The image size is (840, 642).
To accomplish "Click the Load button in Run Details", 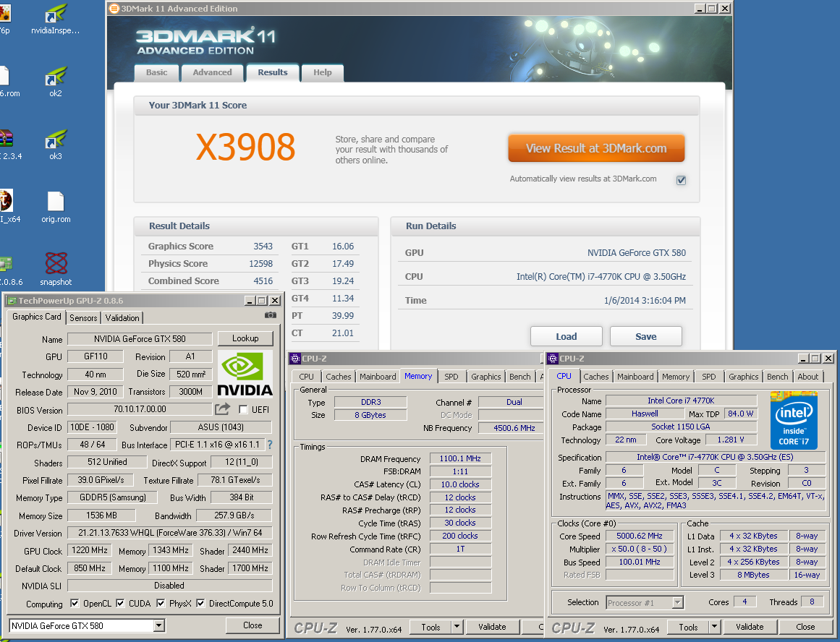I will click(x=567, y=336).
